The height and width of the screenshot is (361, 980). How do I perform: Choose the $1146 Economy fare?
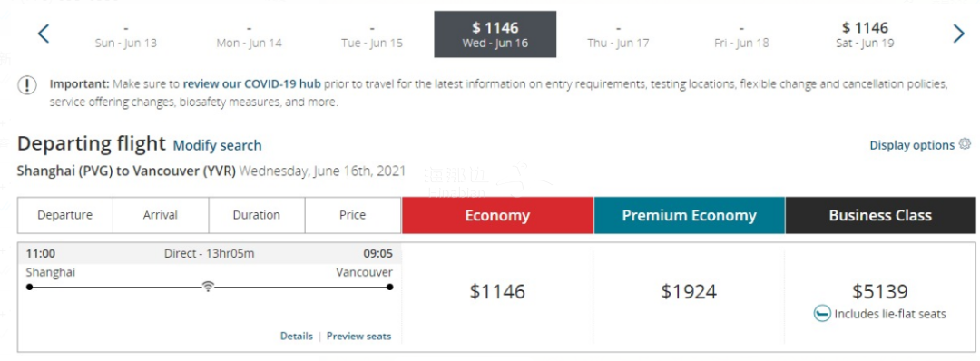pos(497,292)
